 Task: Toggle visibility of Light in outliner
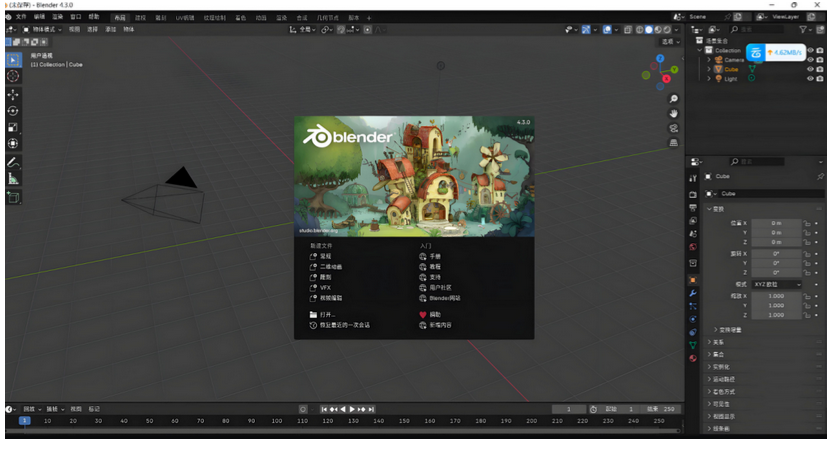point(811,79)
